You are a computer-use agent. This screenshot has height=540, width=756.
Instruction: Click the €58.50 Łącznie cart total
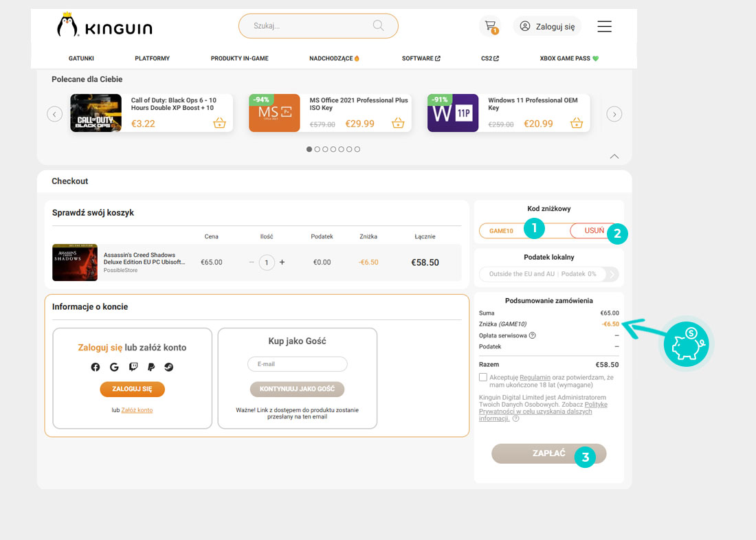(425, 262)
